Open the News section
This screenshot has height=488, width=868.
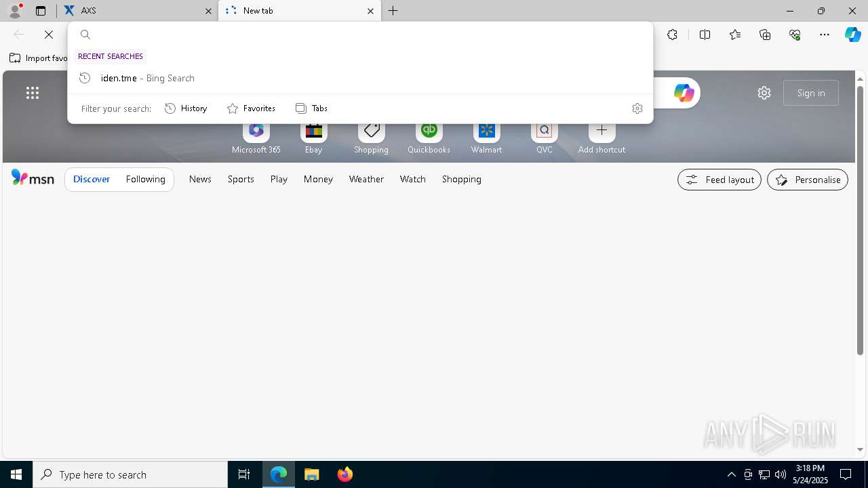[200, 179]
